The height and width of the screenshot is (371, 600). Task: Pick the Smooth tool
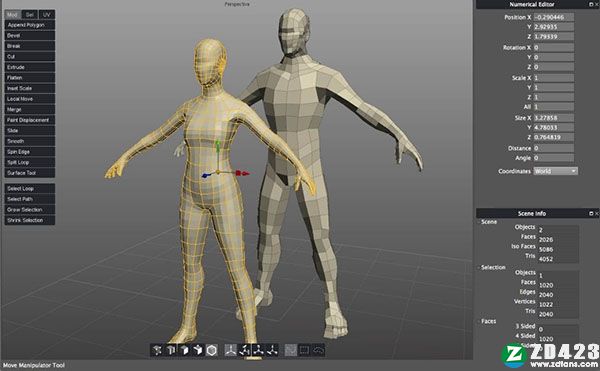point(30,141)
